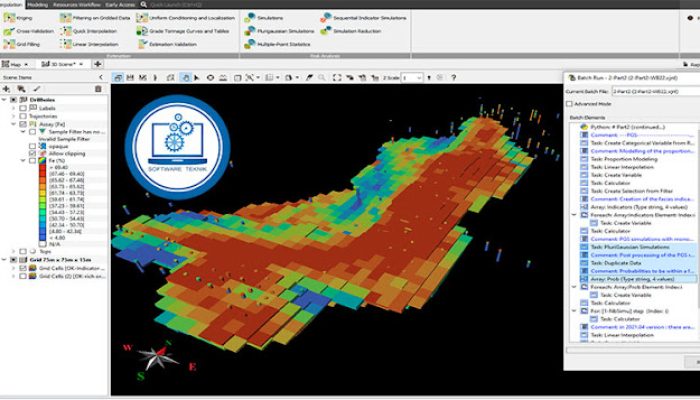The width and height of the screenshot is (700, 400).
Task: Collapse the Fe (%) legend node
Action: pos(23,160)
